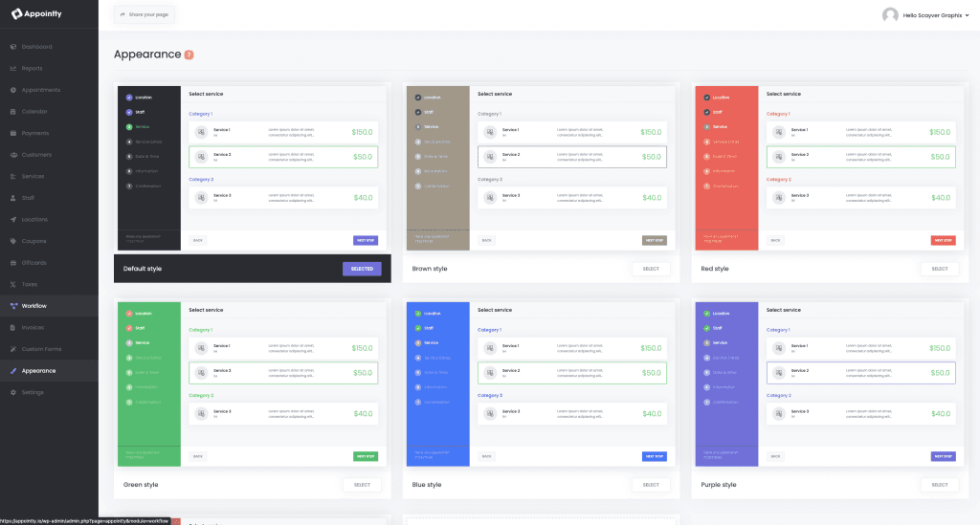Click the Customers icon in the sidebar
The image size is (980, 525).
[x=12, y=155]
